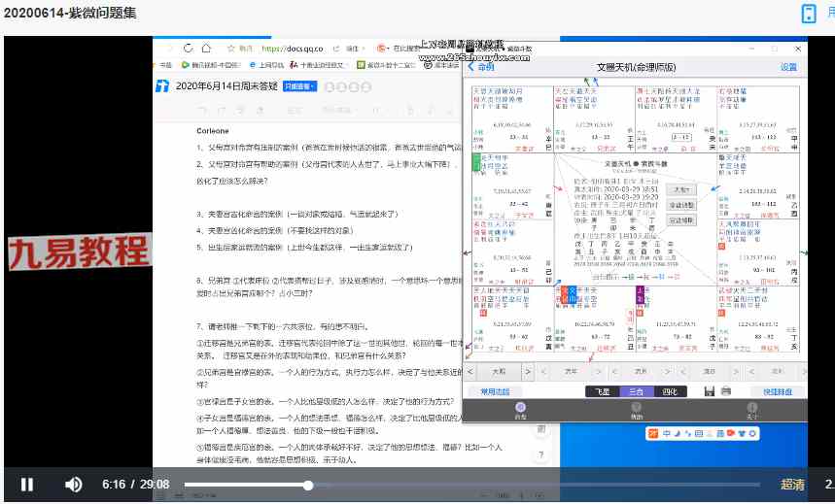Open the mobile device icon at top right

coord(808,13)
